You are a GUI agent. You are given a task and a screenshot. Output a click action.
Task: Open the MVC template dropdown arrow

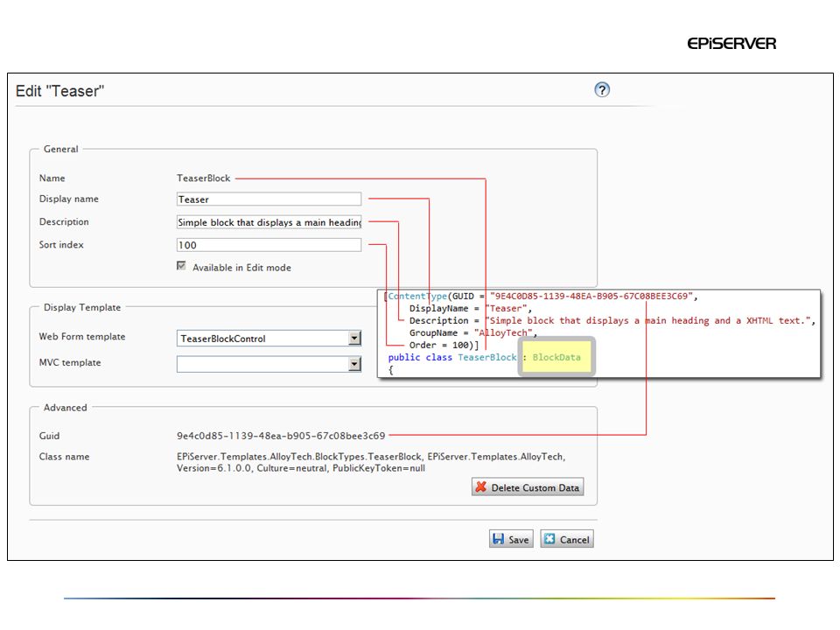[x=354, y=364]
